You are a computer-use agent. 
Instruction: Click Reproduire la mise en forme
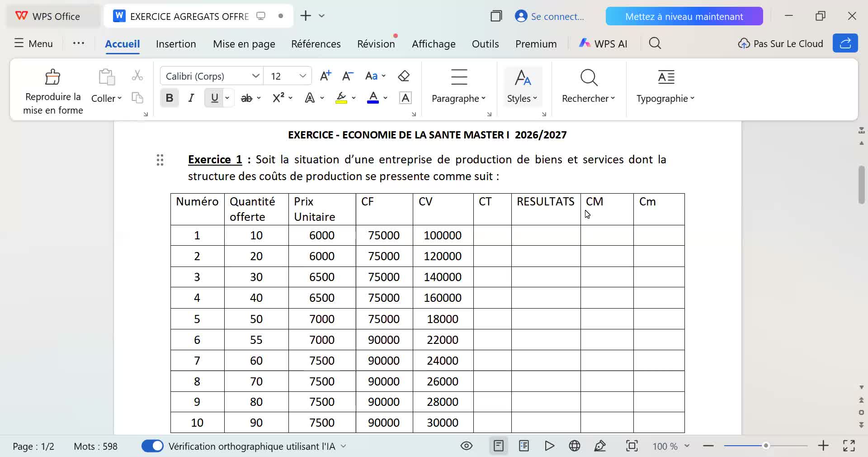pyautogui.click(x=53, y=92)
